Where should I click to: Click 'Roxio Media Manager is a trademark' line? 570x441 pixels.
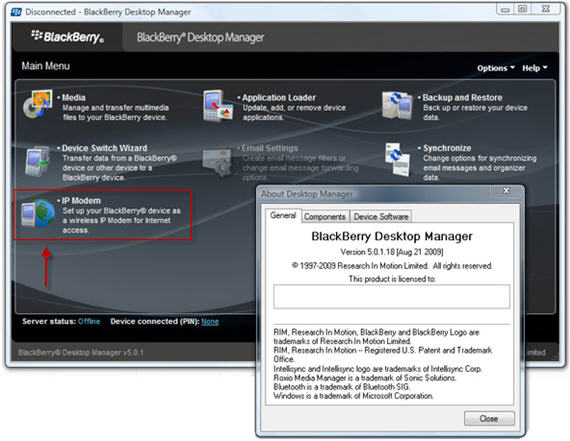(x=365, y=378)
